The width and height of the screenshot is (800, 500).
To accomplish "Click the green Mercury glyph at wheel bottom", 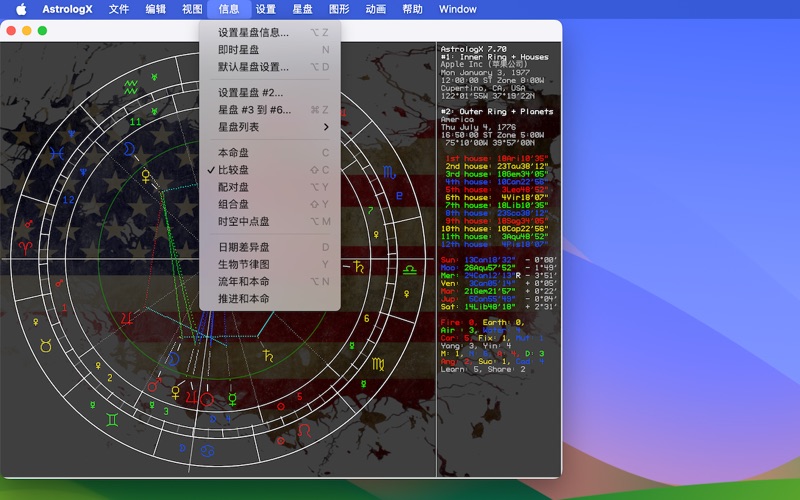I will pyautogui.click(x=232, y=399).
